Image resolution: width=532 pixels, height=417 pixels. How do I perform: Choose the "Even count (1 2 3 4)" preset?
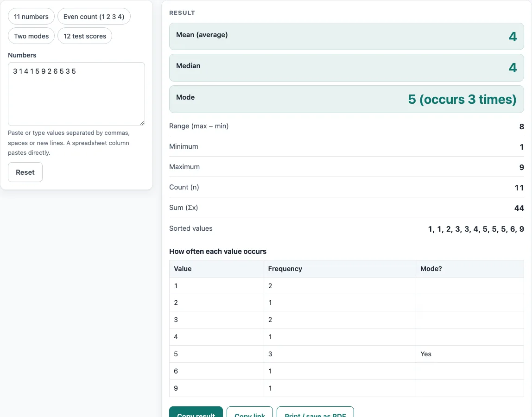94,17
